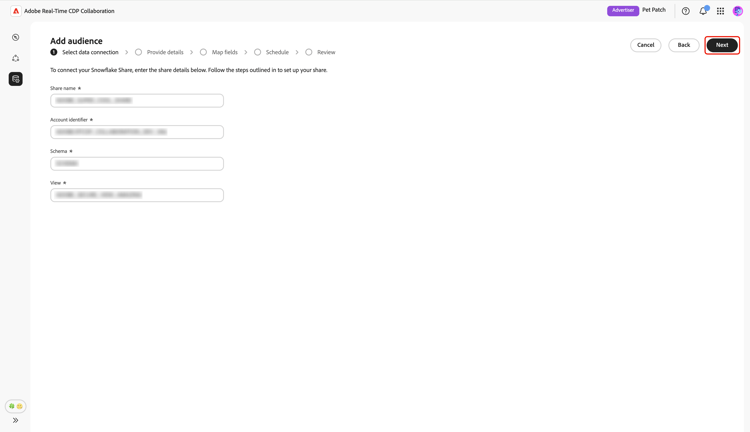Image resolution: width=750 pixels, height=432 pixels.
Task: Open the user profile avatar
Action: 738,11
